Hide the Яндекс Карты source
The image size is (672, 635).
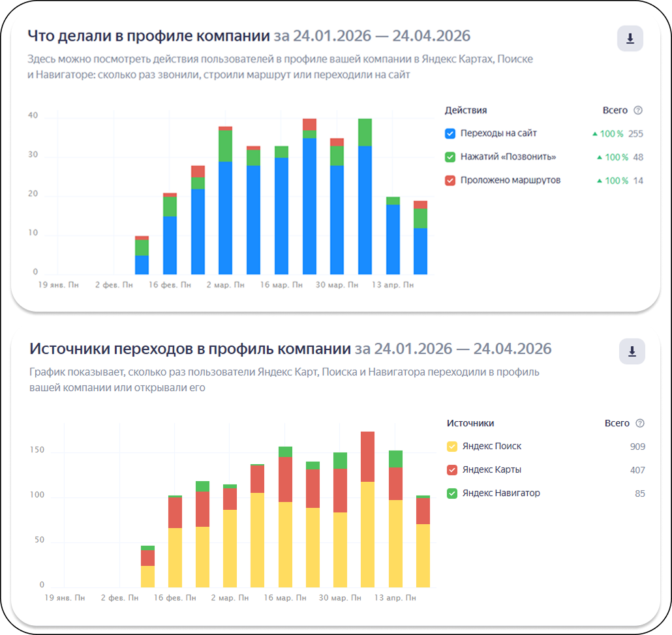[x=451, y=470]
